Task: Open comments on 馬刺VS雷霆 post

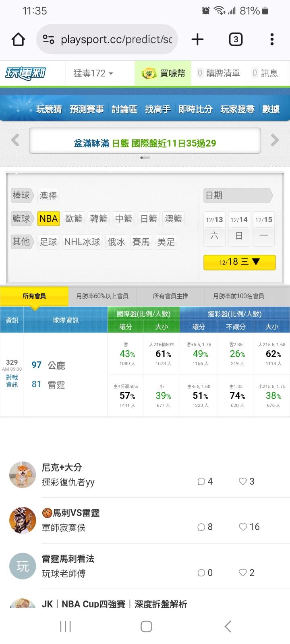Action: (201, 527)
